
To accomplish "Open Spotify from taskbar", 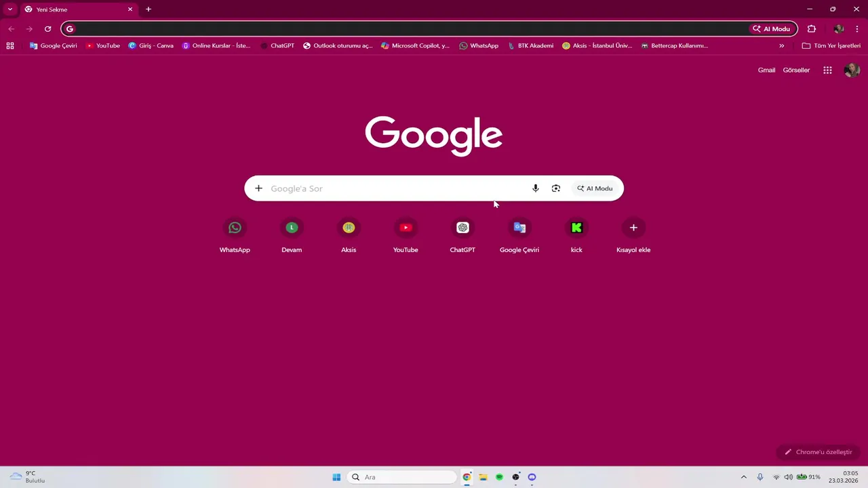I will click(499, 477).
